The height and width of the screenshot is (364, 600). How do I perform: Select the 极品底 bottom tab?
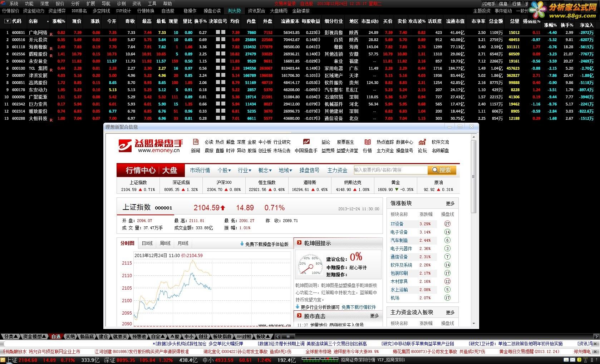pyautogui.click(x=87, y=336)
